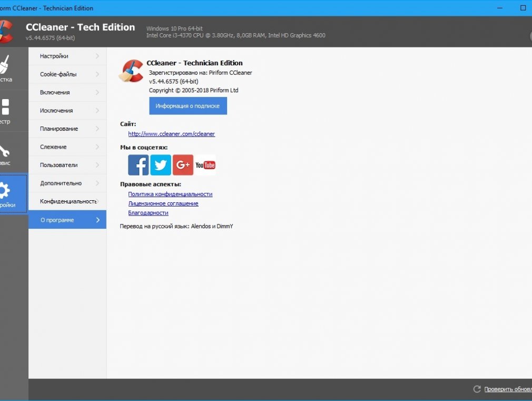This screenshot has width=532, height=401.
Task: Click Windows 10 Pro 64-bit header text
Action: 174,28
